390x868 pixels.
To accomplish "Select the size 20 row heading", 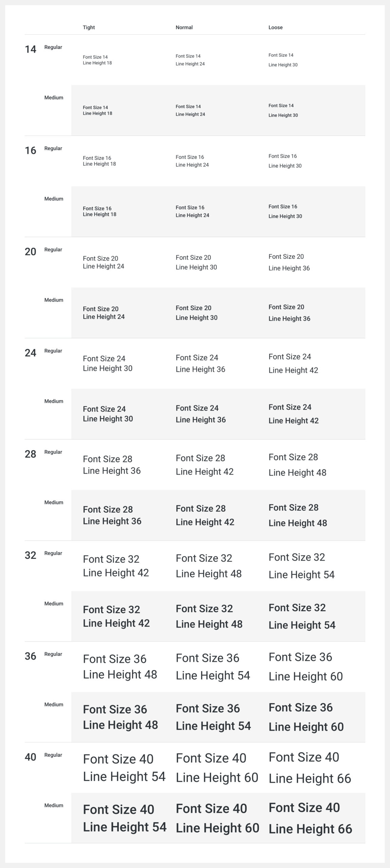I will click(31, 252).
